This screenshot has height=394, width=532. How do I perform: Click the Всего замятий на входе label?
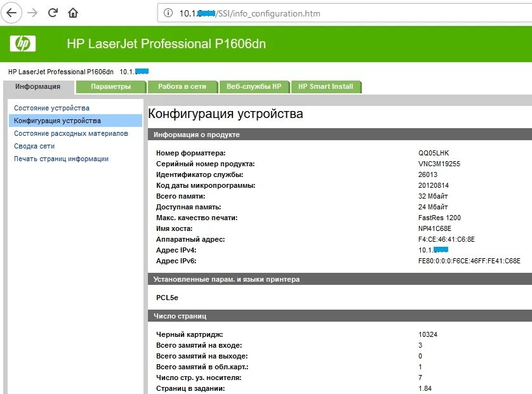199,345
